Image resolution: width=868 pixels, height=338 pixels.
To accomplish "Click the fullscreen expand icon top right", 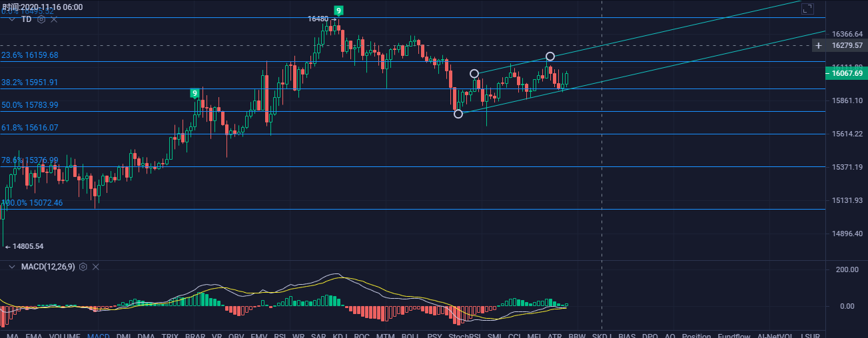I will [807, 9].
